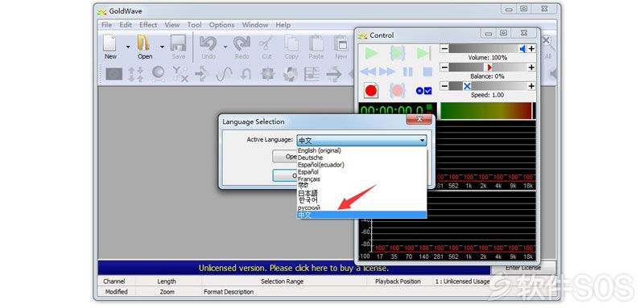Image resolution: width=644 pixels, height=308 pixels.
Task: Click the Copy icon in toolbar
Action: (x=291, y=43)
